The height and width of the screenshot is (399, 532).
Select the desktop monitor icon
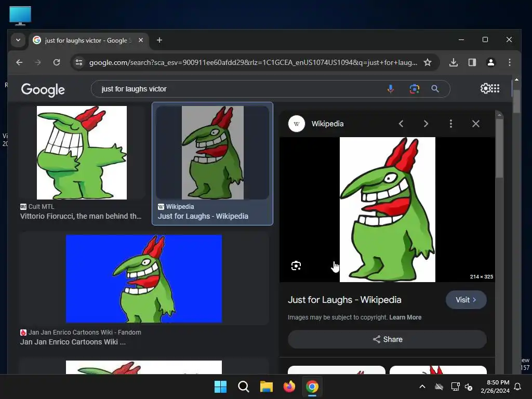[20, 16]
